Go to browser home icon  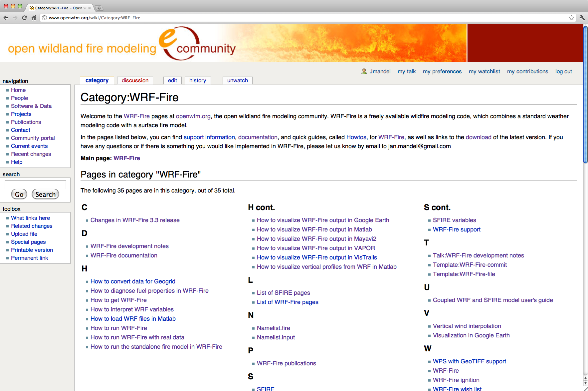34,18
